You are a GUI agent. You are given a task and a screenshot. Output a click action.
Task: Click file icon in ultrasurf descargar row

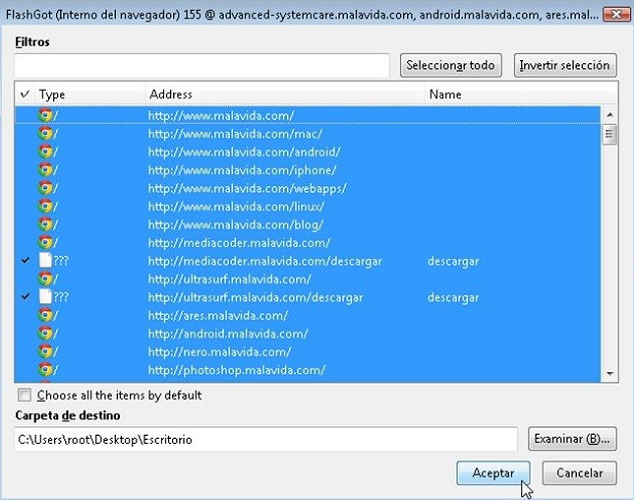45,297
